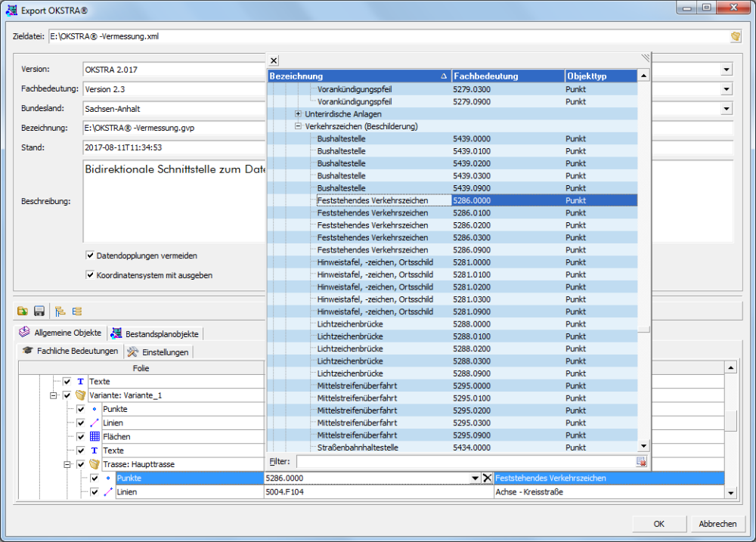
Task: Uncheck the Trasse: Haupttrasse checkbox
Action: (x=81, y=464)
